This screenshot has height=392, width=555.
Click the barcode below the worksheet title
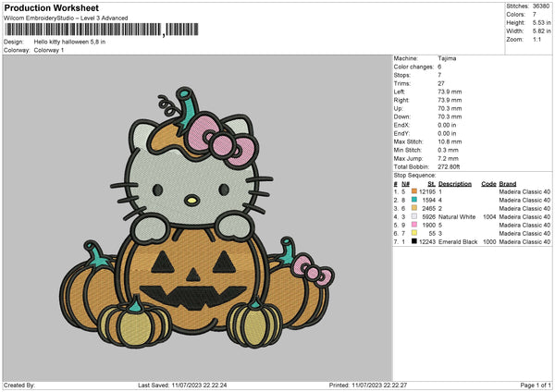[x=83, y=31]
